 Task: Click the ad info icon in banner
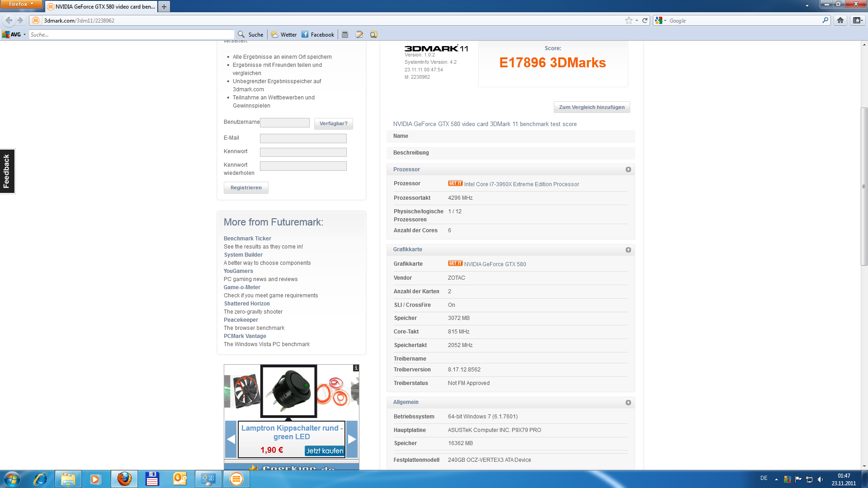point(356,368)
